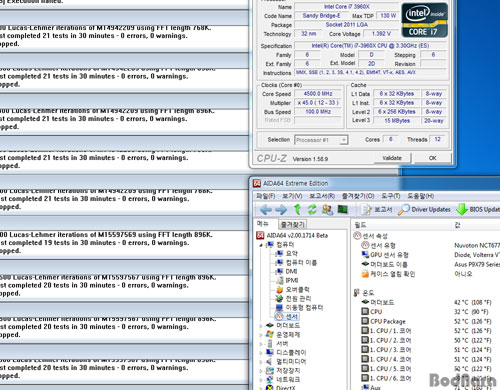
Task: Click the AIDA64 back arrow toolbar icon
Action: point(266,210)
